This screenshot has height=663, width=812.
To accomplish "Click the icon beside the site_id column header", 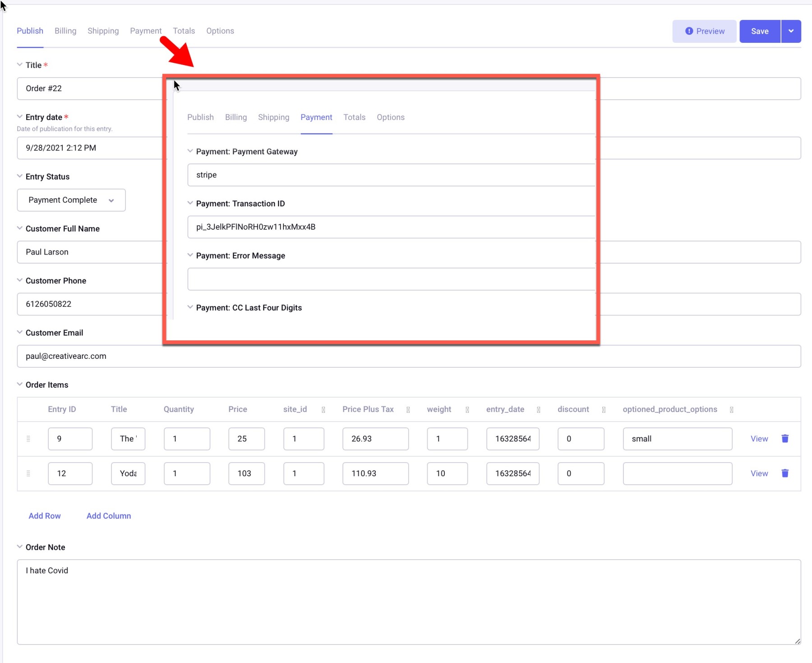I will 323,410.
